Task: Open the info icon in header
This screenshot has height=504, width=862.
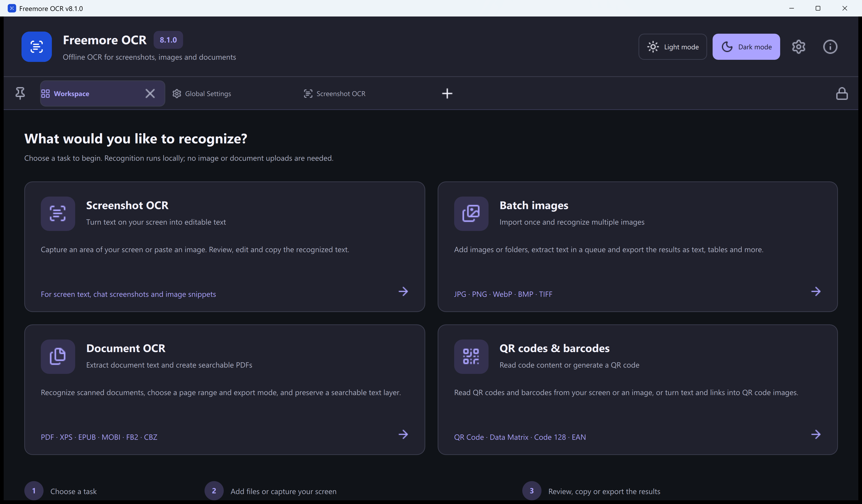Action: (830, 47)
